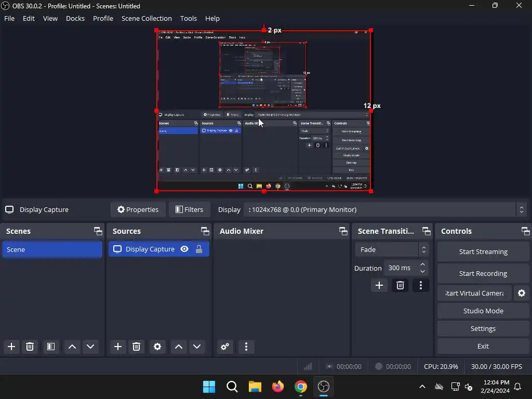Open the Display monitor dropdown
The height and width of the screenshot is (399, 532).
click(x=385, y=210)
